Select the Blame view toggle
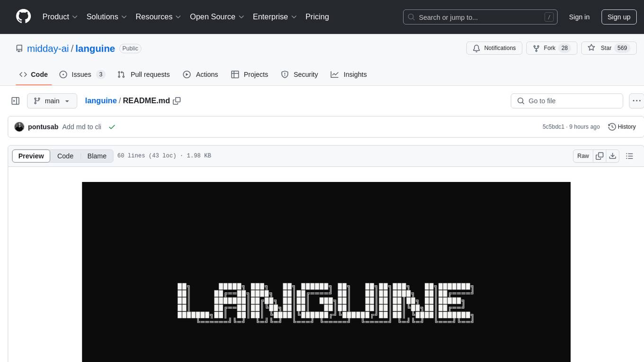 coord(97,156)
